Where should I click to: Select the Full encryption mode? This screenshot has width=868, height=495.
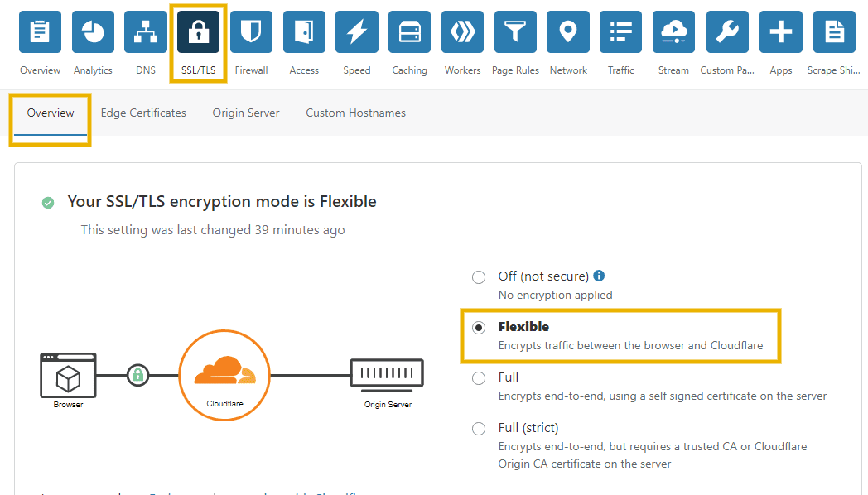(478, 377)
